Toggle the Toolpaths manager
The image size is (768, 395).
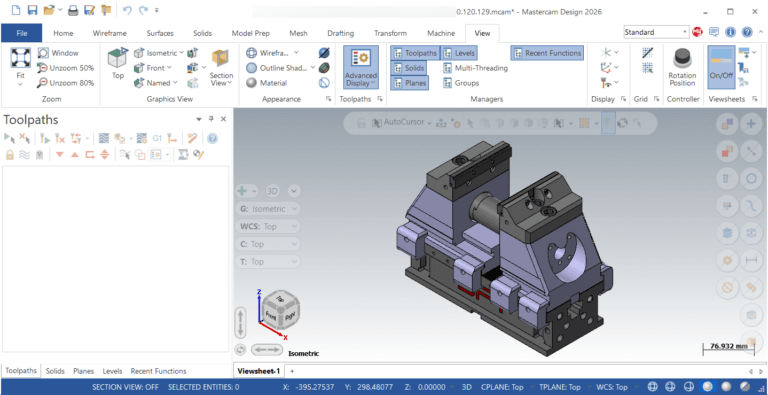click(x=415, y=53)
